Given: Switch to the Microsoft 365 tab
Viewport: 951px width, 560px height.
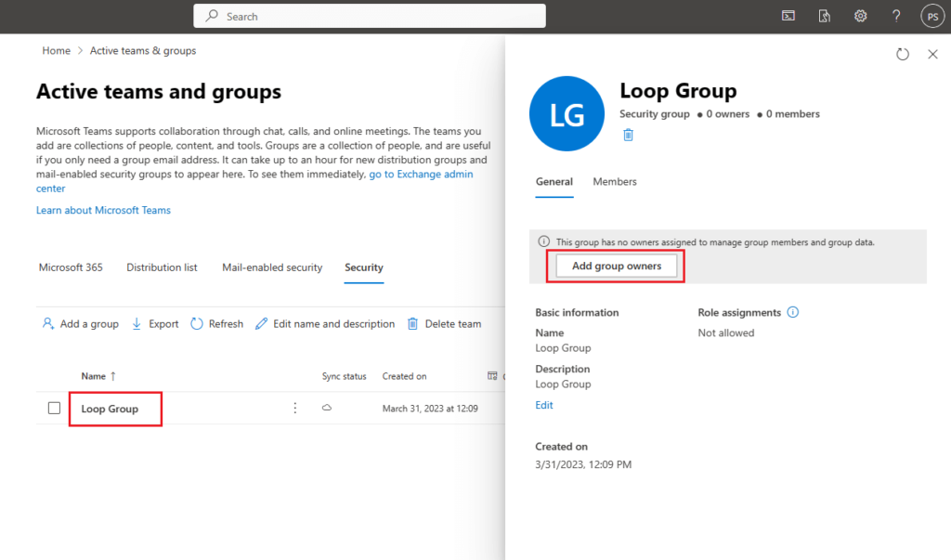Looking at the screenshot, I should [x=70, y=267].
